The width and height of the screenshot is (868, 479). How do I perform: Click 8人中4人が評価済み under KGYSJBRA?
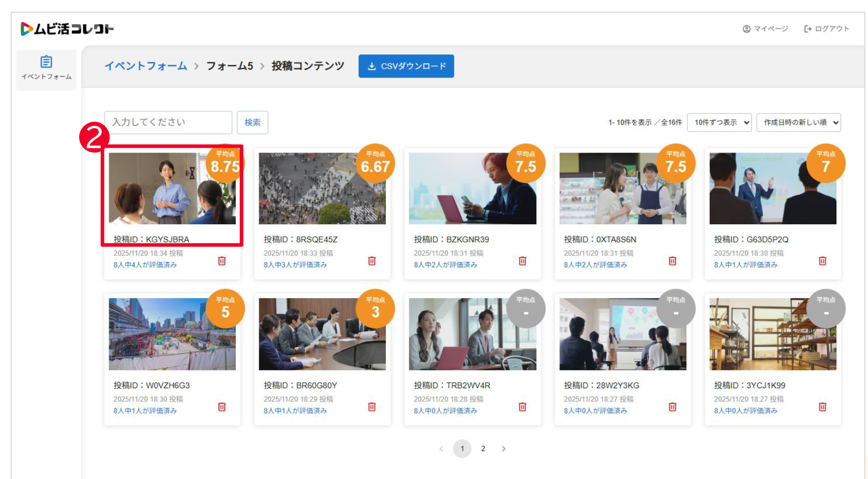pyautogui.click(x=145, y=265)
